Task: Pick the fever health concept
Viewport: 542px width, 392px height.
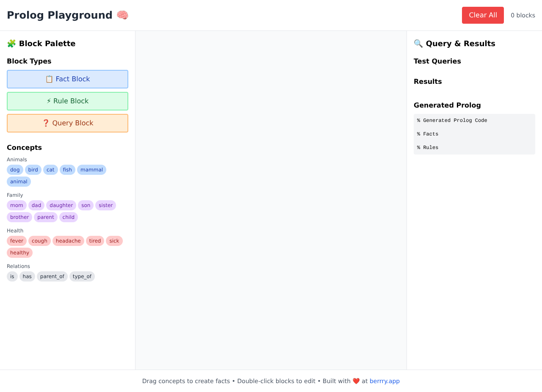Action: [x=17, y=241]
